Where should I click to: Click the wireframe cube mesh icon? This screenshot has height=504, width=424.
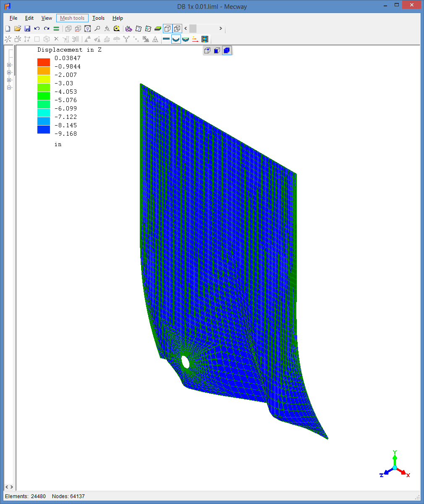(47, 39)
